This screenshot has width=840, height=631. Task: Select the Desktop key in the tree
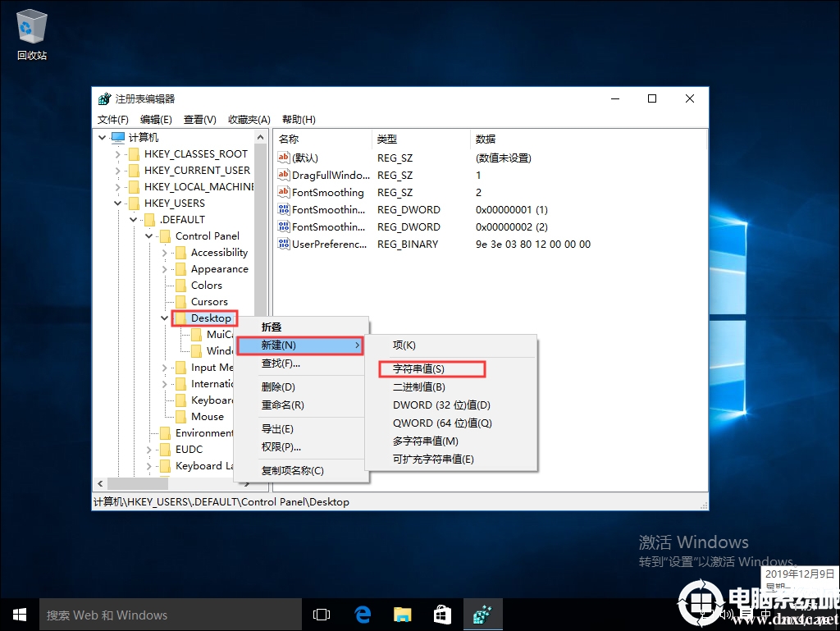point(211,318)
